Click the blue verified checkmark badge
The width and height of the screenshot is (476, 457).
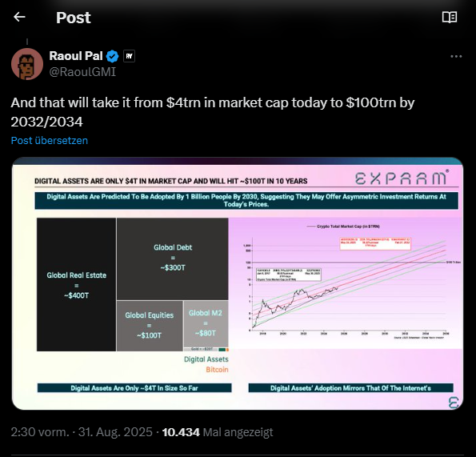(112, 56)
